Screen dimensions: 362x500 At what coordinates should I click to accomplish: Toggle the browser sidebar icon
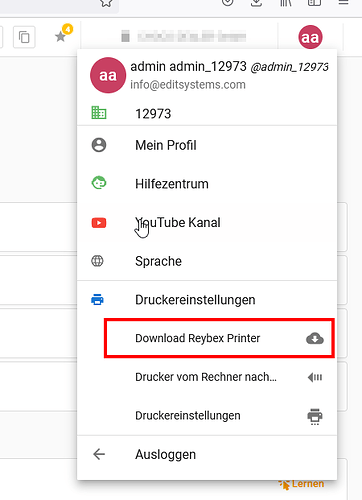[314, 3]
